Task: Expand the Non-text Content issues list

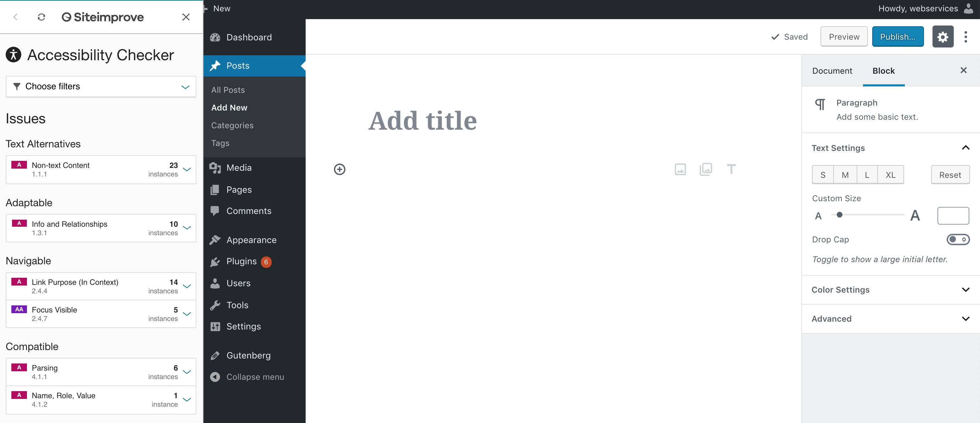Action: point(187,169)
